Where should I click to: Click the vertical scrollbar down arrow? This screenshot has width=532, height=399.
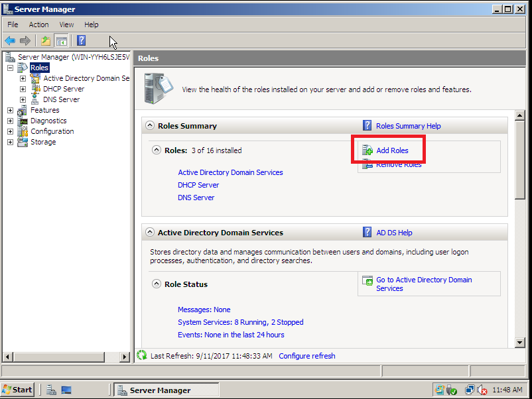520,343
